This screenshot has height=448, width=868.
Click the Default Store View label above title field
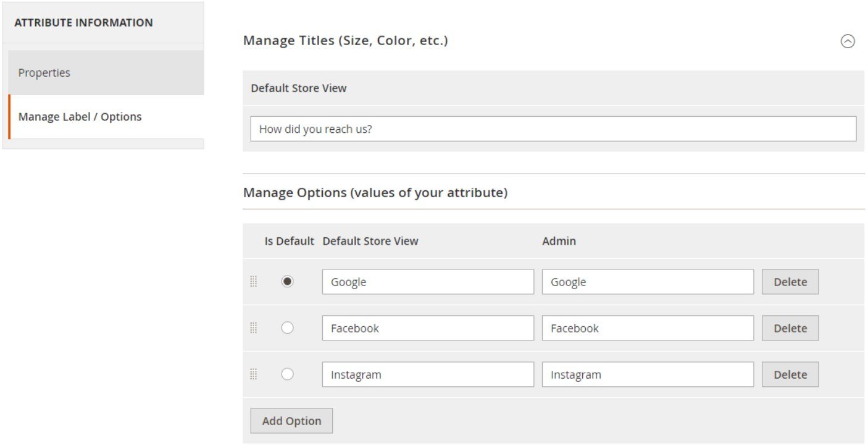[299, 88]
